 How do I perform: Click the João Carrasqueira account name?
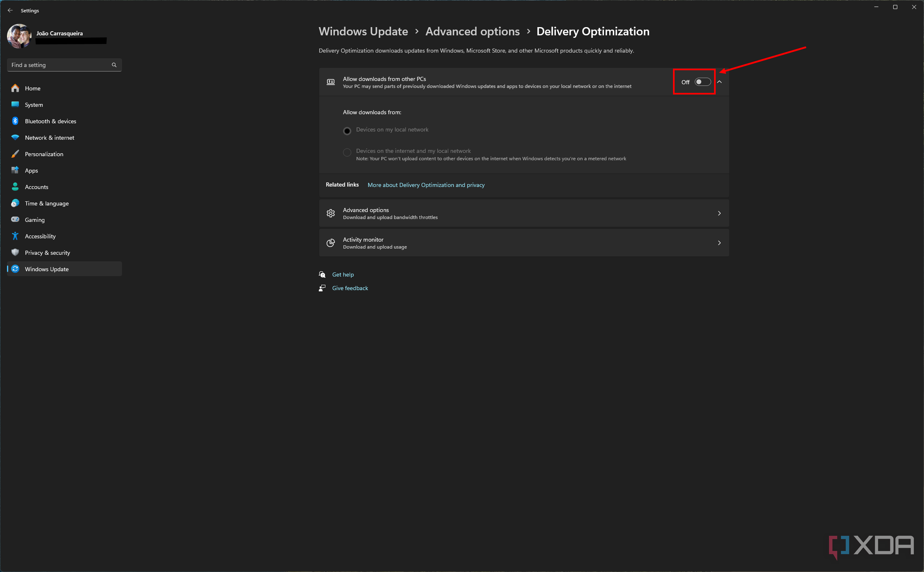click(60, 33)
